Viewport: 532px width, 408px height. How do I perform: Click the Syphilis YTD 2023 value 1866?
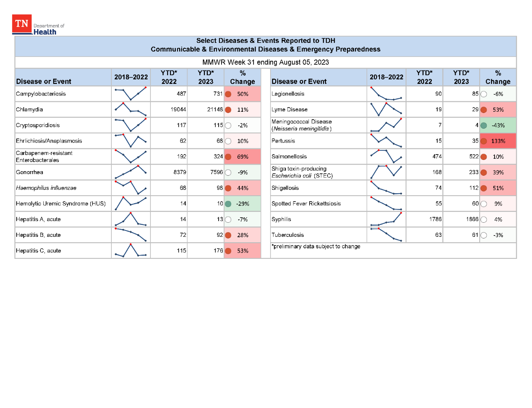[x=472, y=219]
